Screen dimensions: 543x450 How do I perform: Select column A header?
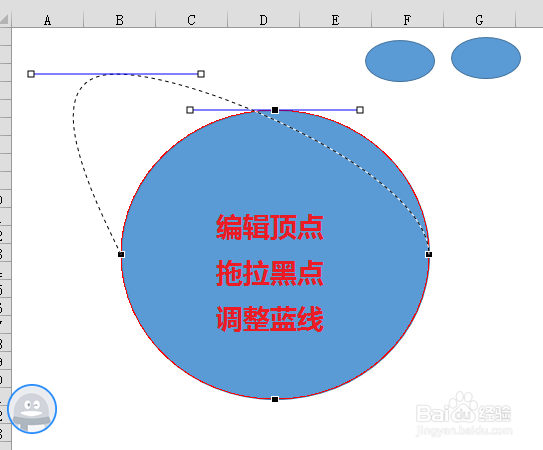point(47,20)
